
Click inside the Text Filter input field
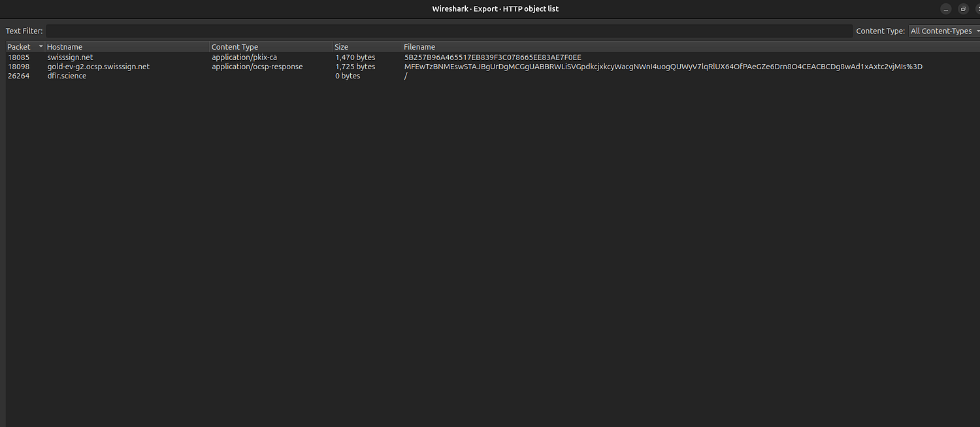[x=448, y=31]
